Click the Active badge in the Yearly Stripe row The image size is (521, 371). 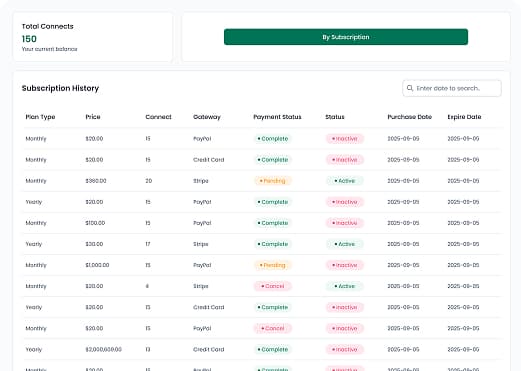345,244
